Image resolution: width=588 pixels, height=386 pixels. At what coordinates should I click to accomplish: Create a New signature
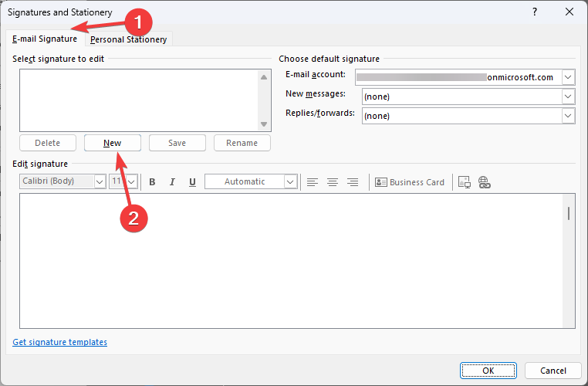pyautogui.click(x=113, y=143)
